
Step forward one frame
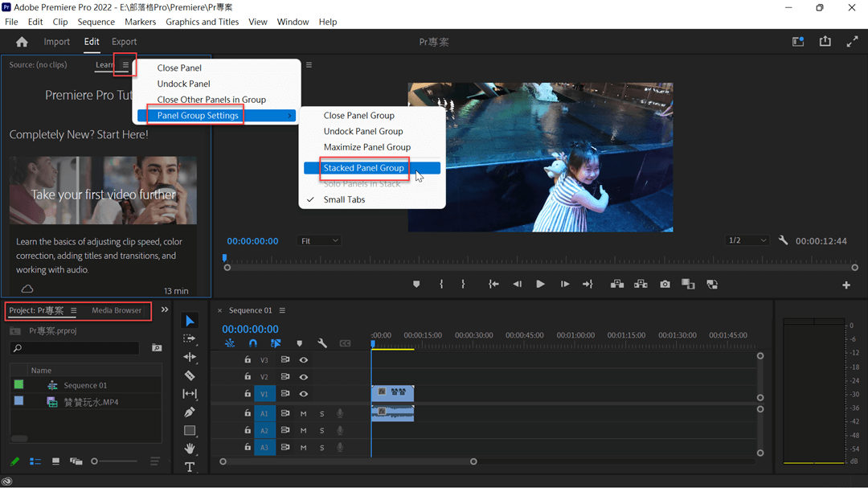[x=565, y=284]
